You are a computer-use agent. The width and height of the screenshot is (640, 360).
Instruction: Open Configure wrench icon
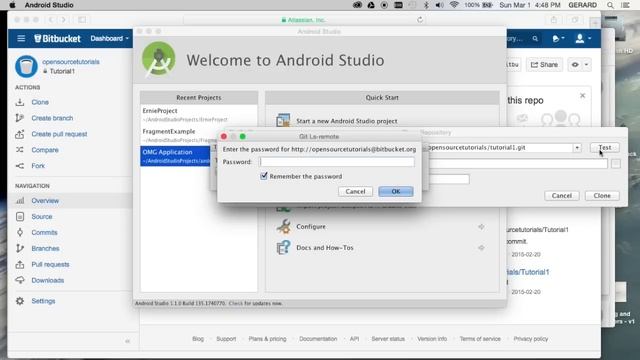[x=283, y=226]
